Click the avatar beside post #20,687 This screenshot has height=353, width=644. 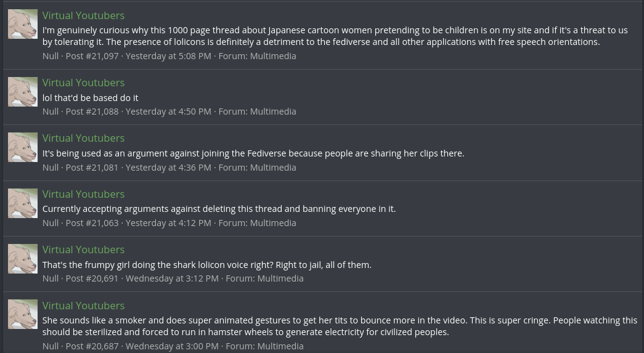[x=23, y=314]
